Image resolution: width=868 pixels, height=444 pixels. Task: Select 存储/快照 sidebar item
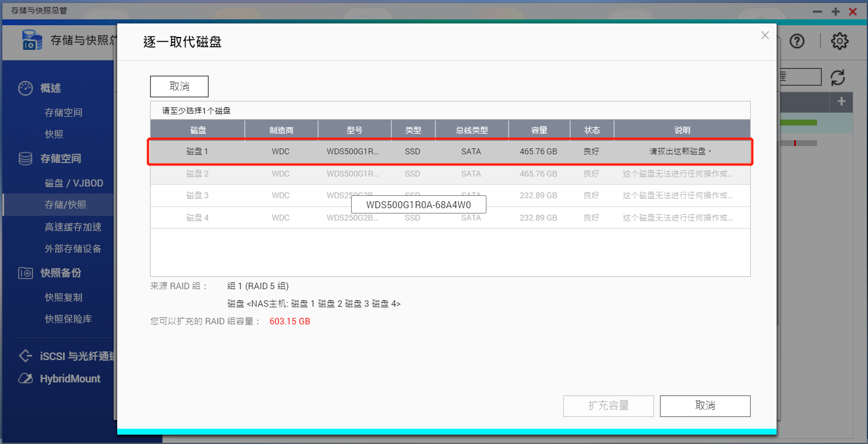click(x=59, y=205)
